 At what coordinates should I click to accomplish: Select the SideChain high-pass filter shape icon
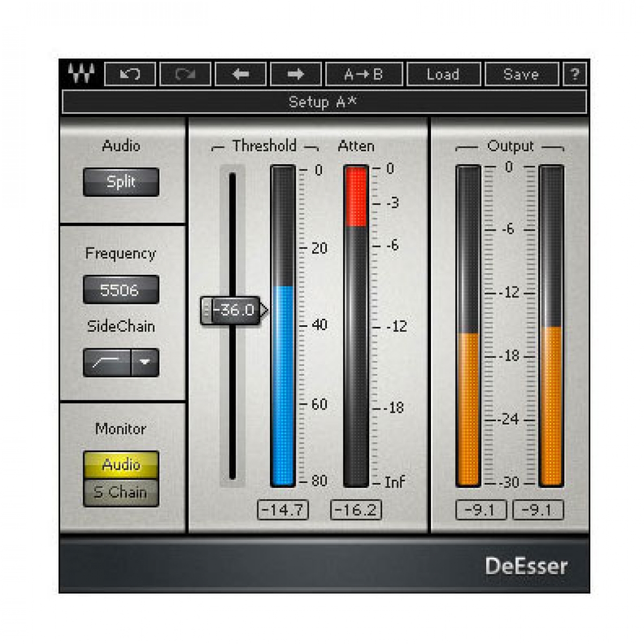tap(107, 363)
